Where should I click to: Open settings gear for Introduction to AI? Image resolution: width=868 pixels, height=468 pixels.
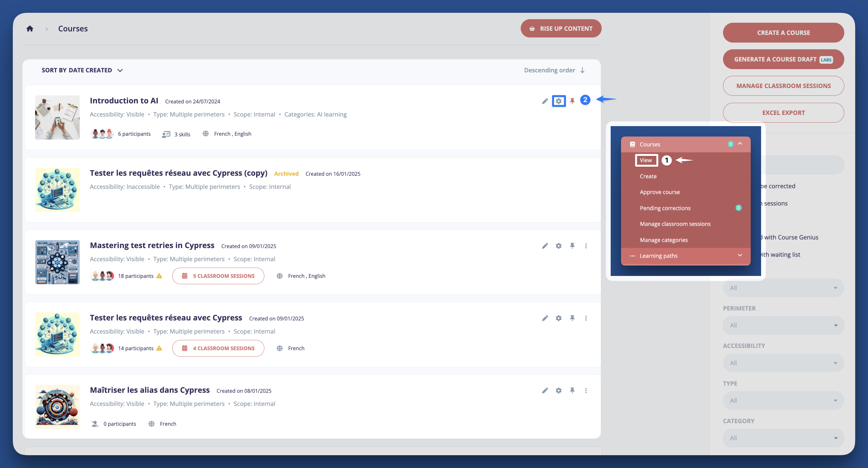coord(558,101)
